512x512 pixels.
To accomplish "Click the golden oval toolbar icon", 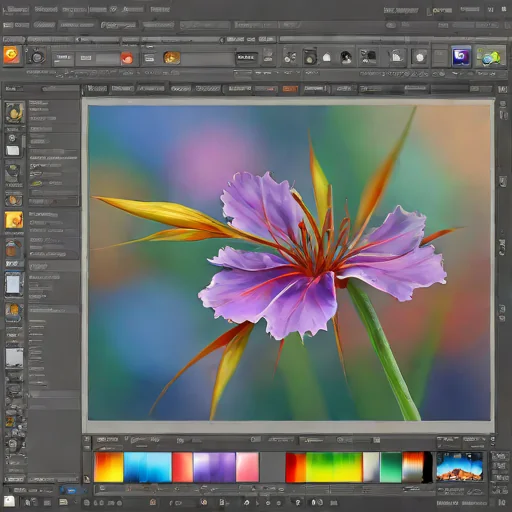I will [x=172, y=58].
